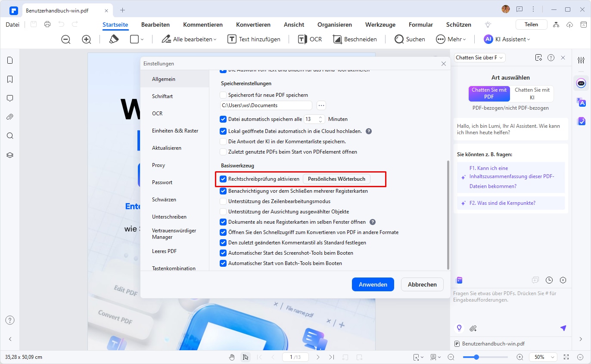The height and width of the screenshot is (364, 591).
Task: Select the Chatten Sie mit KI option
Action: [x=532, y=93]
